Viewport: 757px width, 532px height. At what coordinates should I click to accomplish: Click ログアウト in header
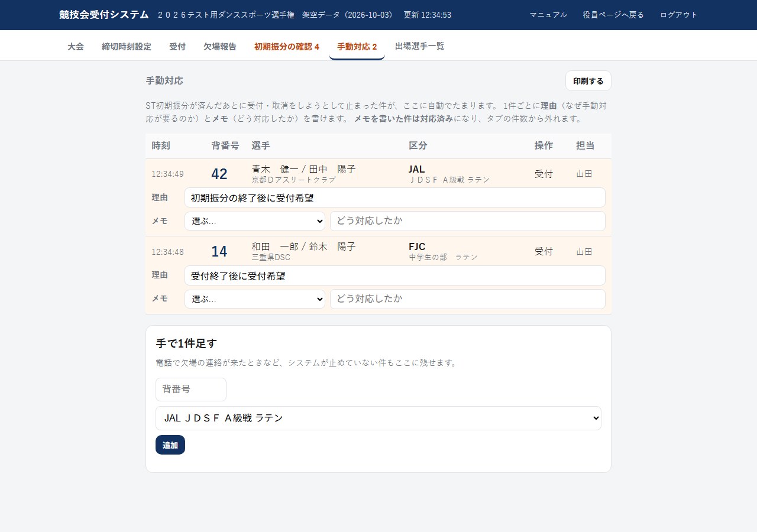tap(679, 15)
